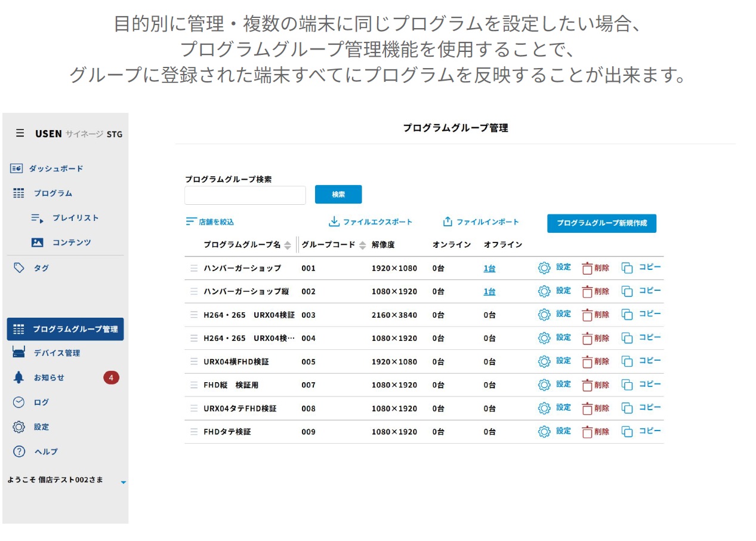Delete FHDタテ検証 group
756x541 pixels.
click(x=595, y=431)
